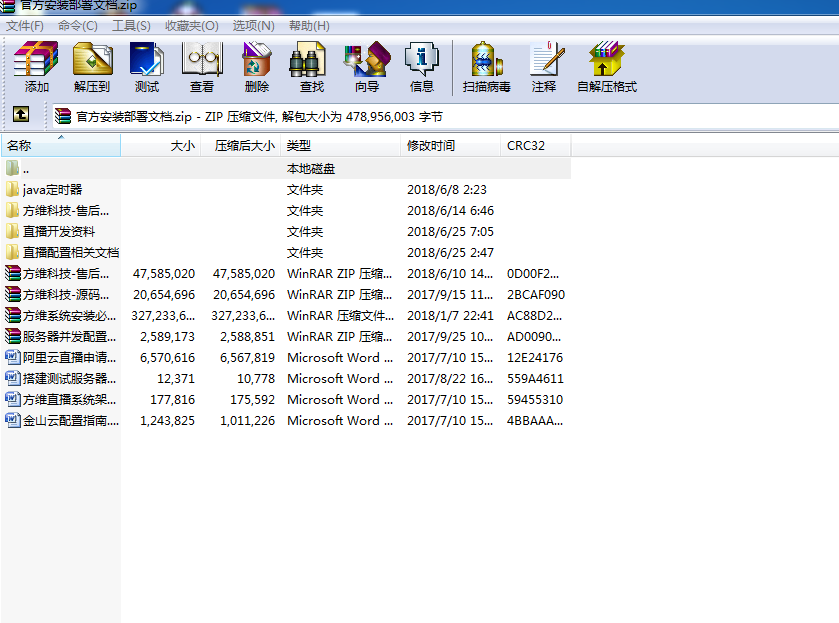839x623 pixels.
Task: Click the up-one-level navigation arrow
Action: [x=21, y=114]
